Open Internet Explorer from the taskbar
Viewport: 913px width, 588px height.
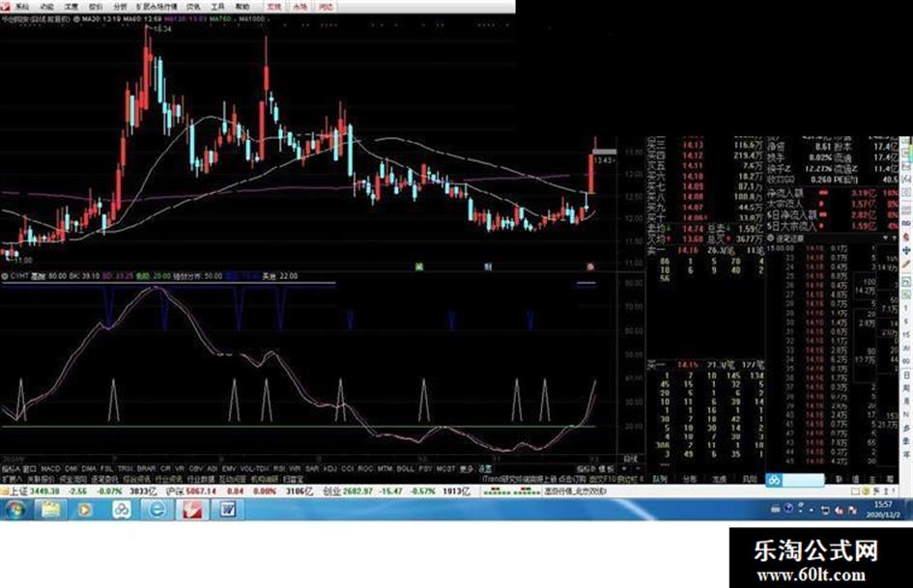[x=157, y=510]
